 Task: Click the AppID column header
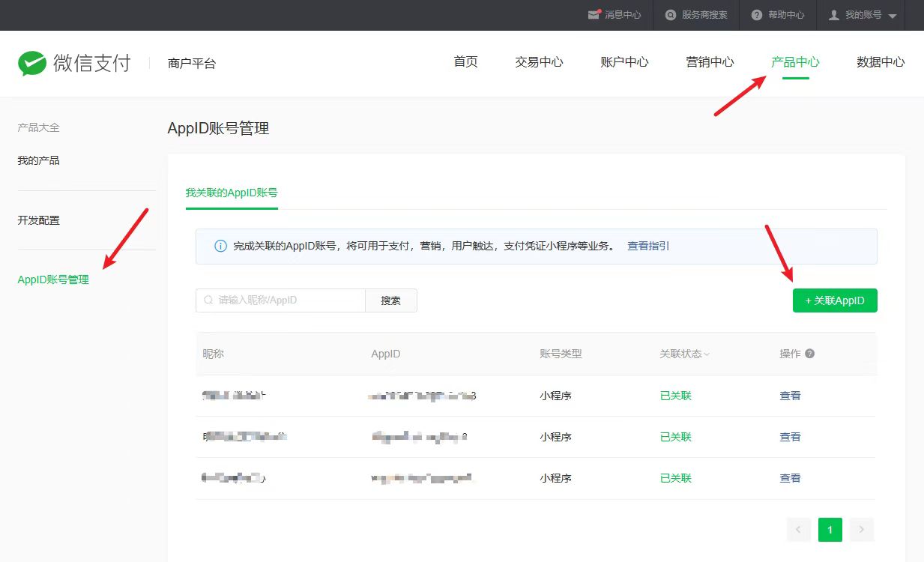coord(385,354)
